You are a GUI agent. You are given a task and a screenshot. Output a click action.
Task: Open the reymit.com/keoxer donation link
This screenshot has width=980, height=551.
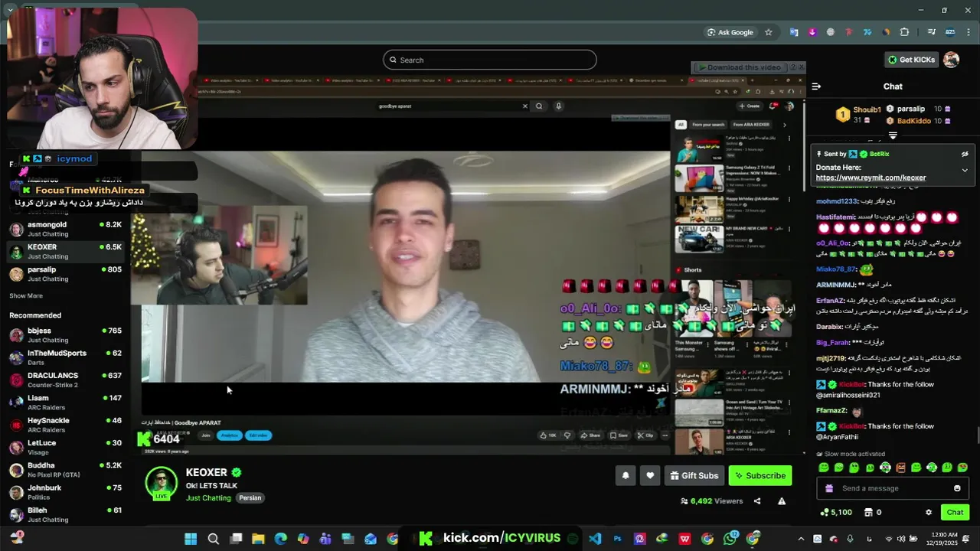click(x=871, y=178)
